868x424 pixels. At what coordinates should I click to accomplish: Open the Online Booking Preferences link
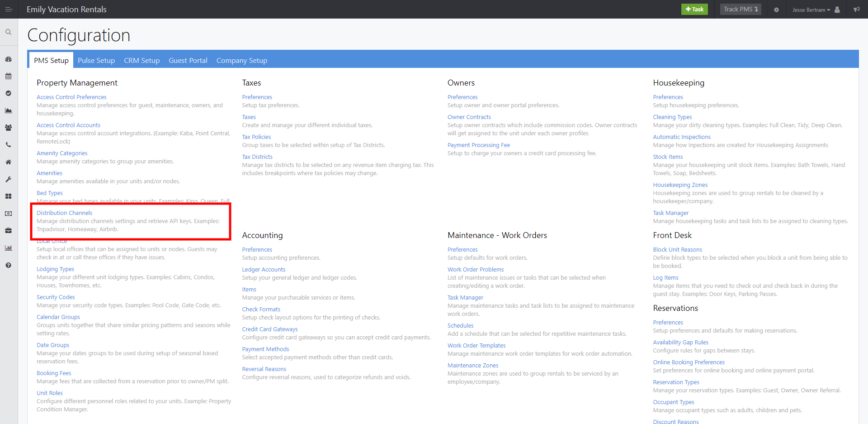(689, 362)
